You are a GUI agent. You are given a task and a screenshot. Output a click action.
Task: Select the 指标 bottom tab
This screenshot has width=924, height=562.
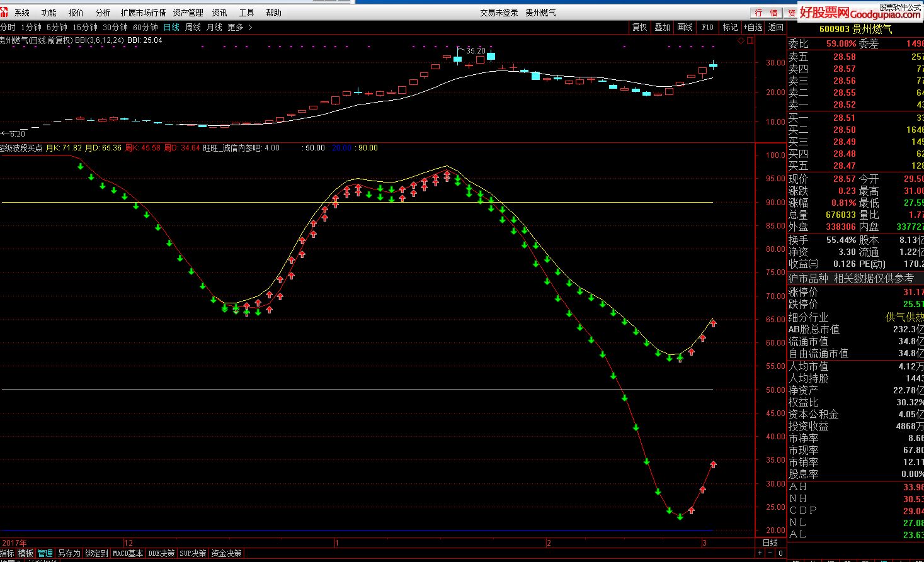[7, 553]
